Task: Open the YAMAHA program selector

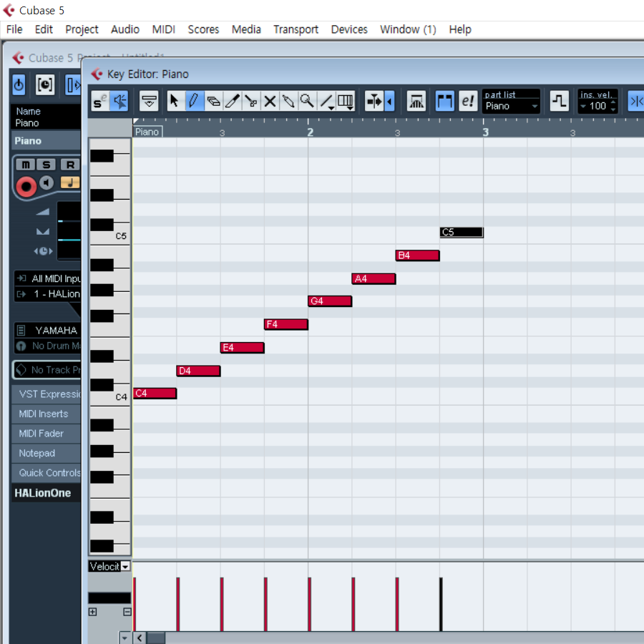Action: coord(49,330)
